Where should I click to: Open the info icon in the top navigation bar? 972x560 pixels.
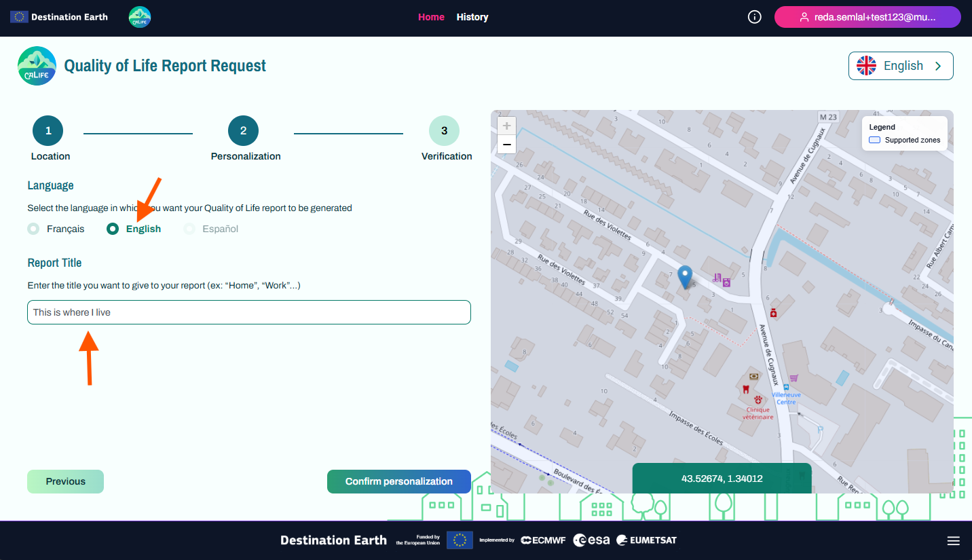pyautogui.click(x=754, y=17)
